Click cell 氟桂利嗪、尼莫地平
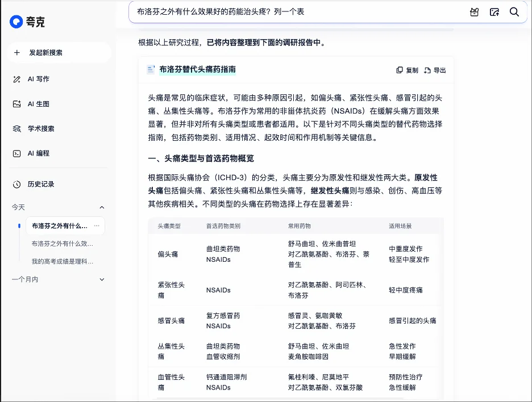This screenshot has height=402, width=532. 319,377
